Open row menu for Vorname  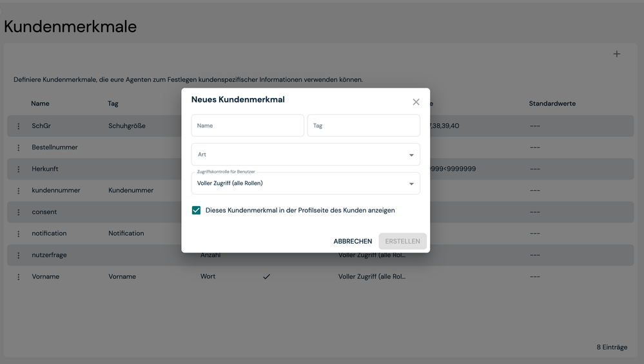point(19,277)
